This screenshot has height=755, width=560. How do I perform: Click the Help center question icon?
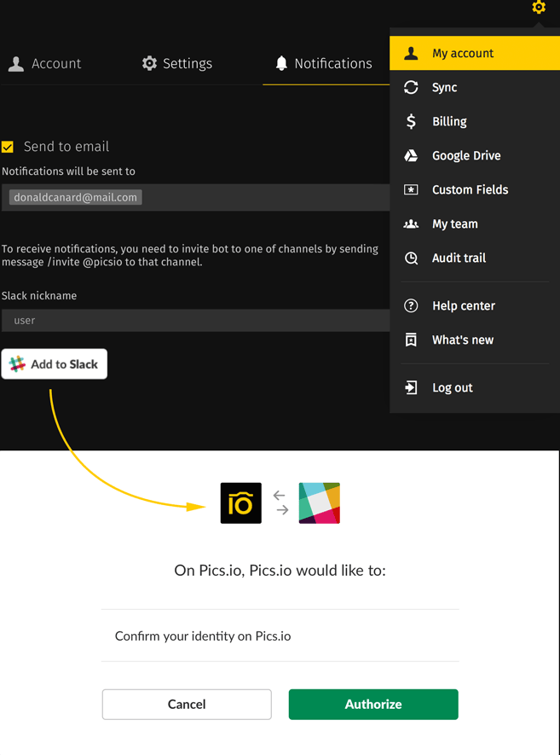(411, 305)
